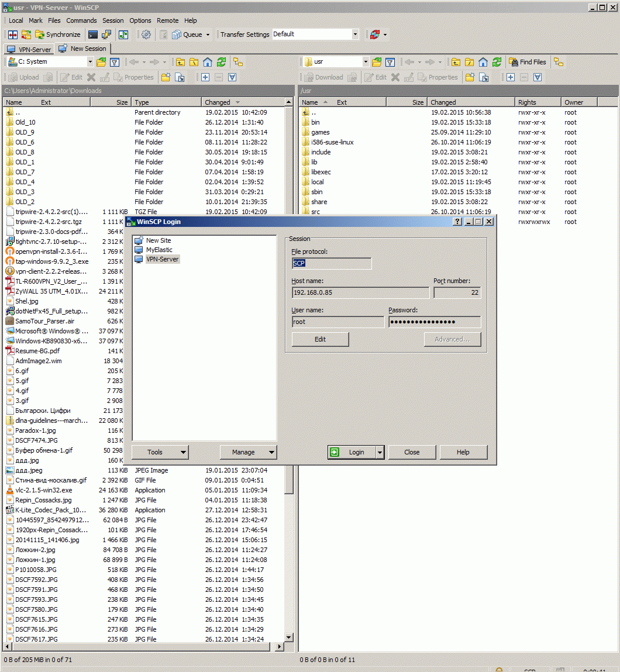Open directory icon beside C: System drive

pyautogui.click(x=101, y=62)
